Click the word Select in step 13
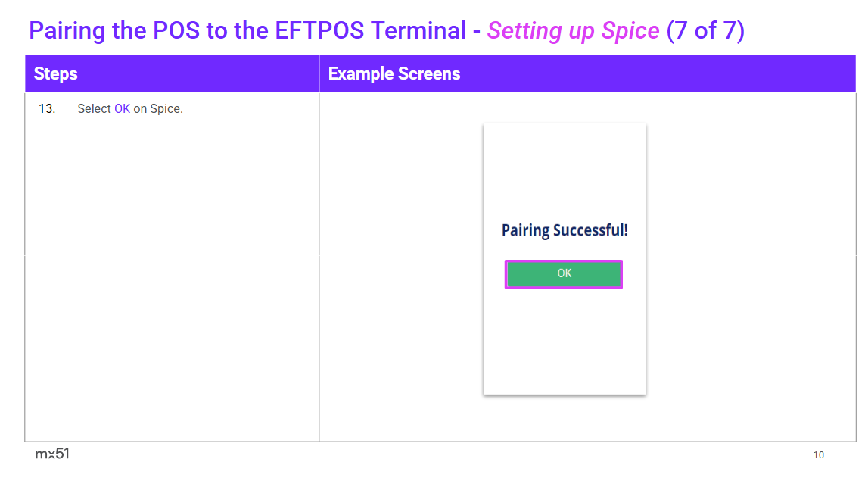This screenshot has width=868, height=481. [94, 109]
